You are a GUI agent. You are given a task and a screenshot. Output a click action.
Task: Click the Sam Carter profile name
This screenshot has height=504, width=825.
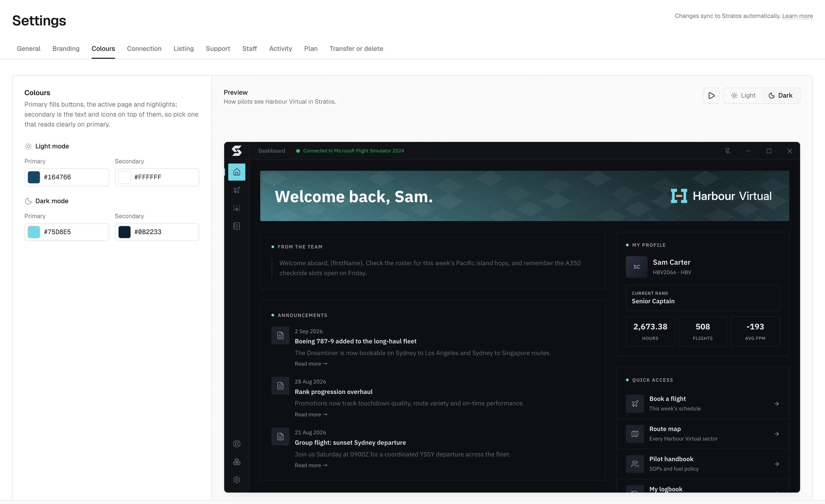[671, 262]
